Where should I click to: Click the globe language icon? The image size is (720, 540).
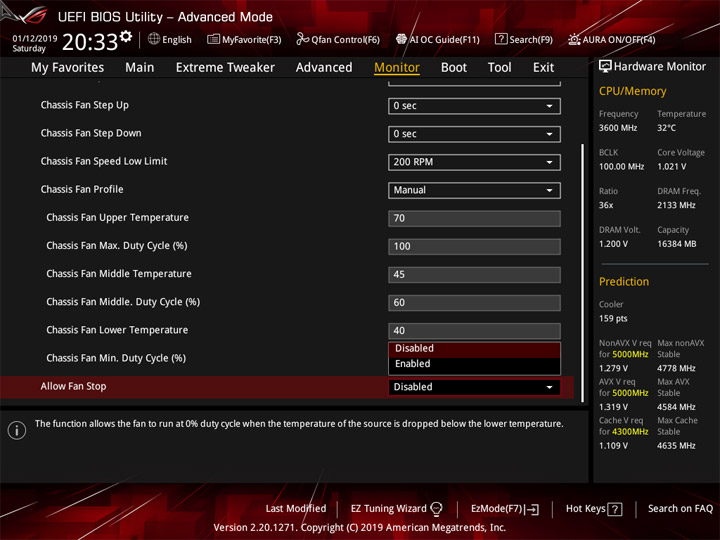tap(154, 39)
